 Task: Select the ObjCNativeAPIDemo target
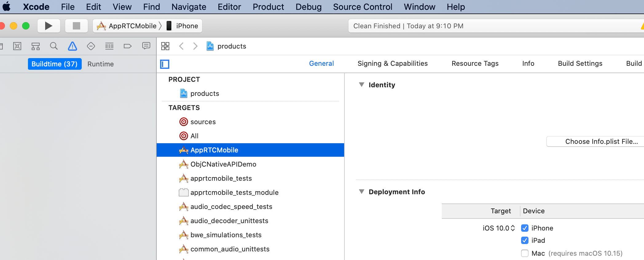click(223, 164)
